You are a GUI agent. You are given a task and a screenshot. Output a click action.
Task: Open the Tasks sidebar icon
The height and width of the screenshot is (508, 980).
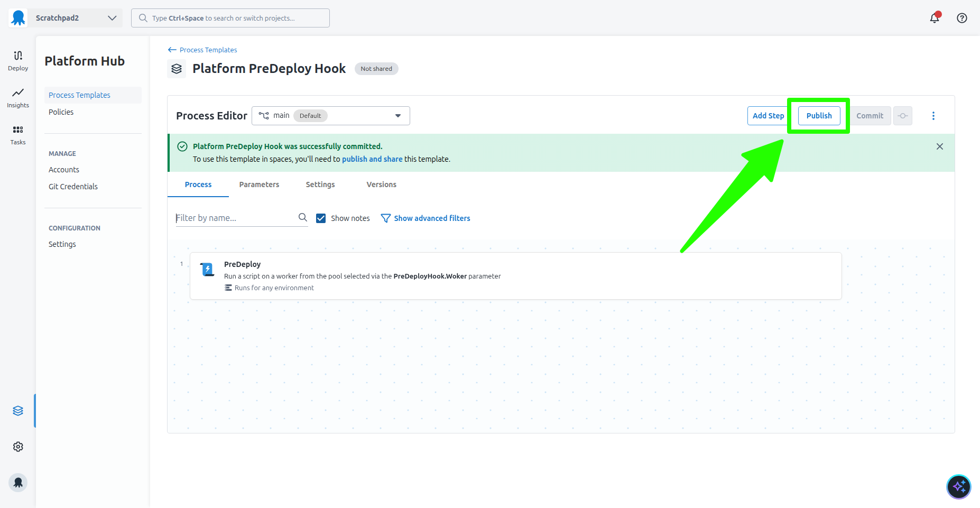point(18,134)
